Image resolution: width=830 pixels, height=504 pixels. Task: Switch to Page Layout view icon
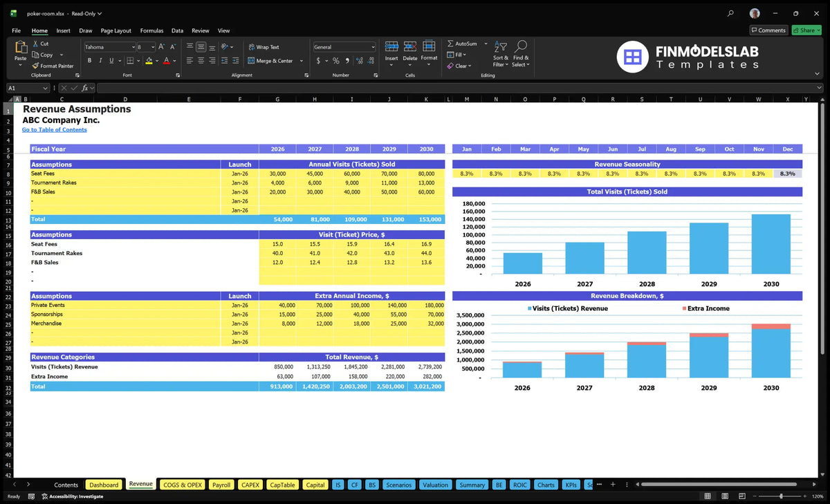click(x=723, y=496)
